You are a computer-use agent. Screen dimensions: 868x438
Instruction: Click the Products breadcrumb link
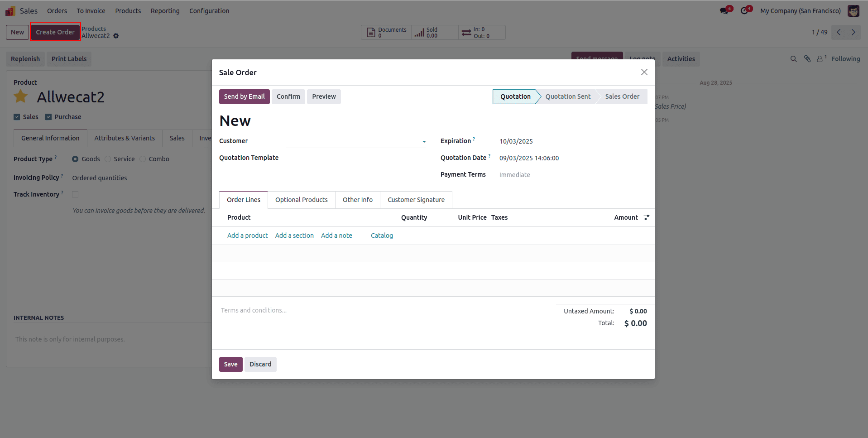tap(94, 29)
